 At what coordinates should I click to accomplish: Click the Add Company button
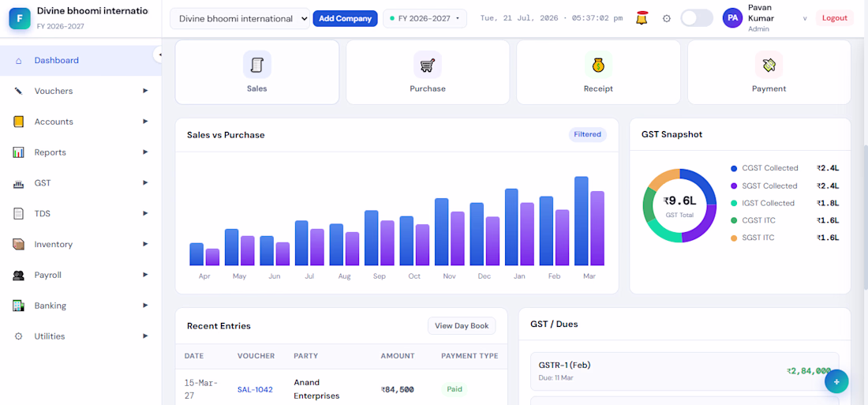tap(345, 18)
